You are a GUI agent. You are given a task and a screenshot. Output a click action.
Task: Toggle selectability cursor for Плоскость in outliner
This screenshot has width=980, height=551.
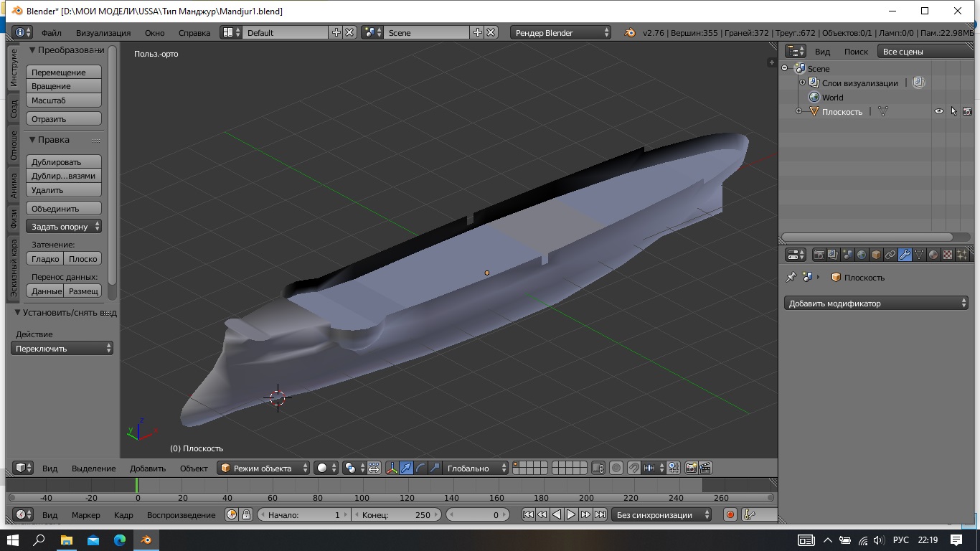[x=953, y=111]
